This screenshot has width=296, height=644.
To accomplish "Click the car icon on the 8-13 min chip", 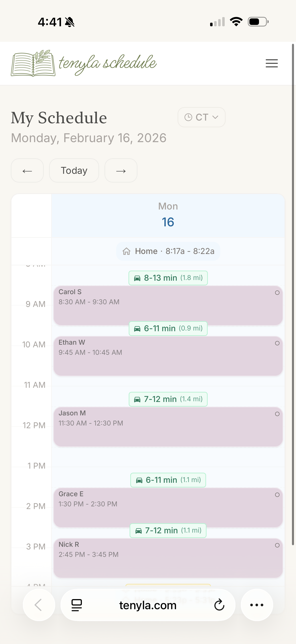I will coord(137,278).
